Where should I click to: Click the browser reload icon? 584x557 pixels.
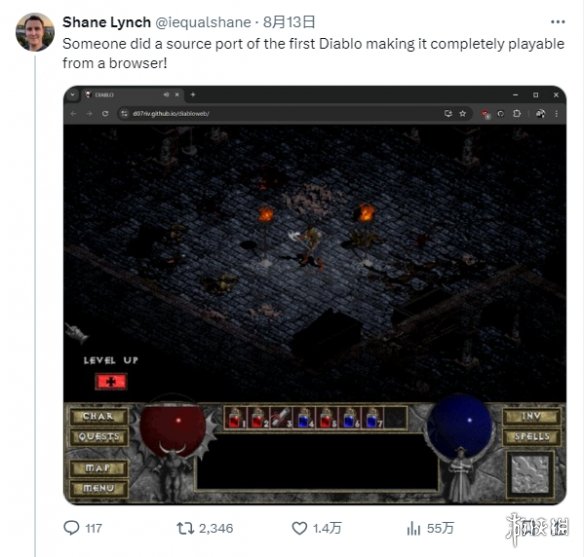pos(105,114)
